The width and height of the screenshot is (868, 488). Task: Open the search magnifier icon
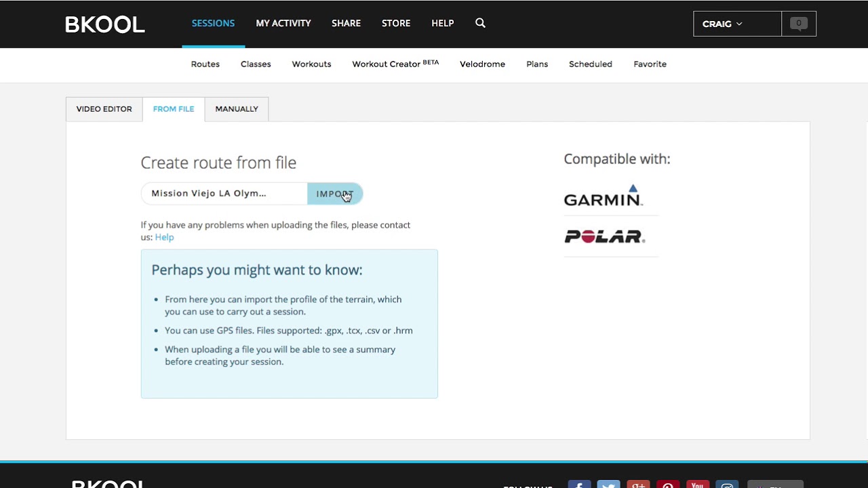point(480,23)
